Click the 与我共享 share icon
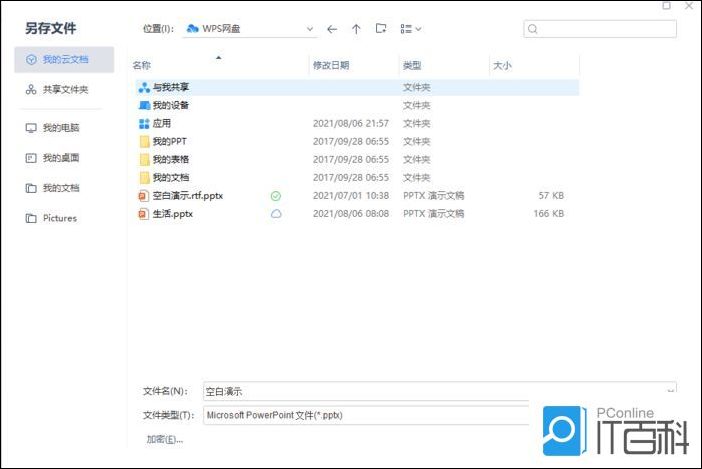This screenshot has height=469, width=702. point(144,87)
